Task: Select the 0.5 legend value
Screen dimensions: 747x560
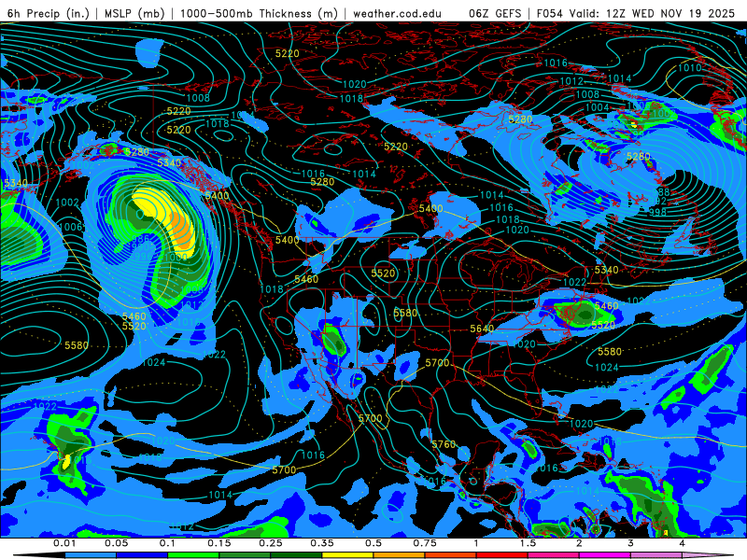Action: [x=373, y=543]
